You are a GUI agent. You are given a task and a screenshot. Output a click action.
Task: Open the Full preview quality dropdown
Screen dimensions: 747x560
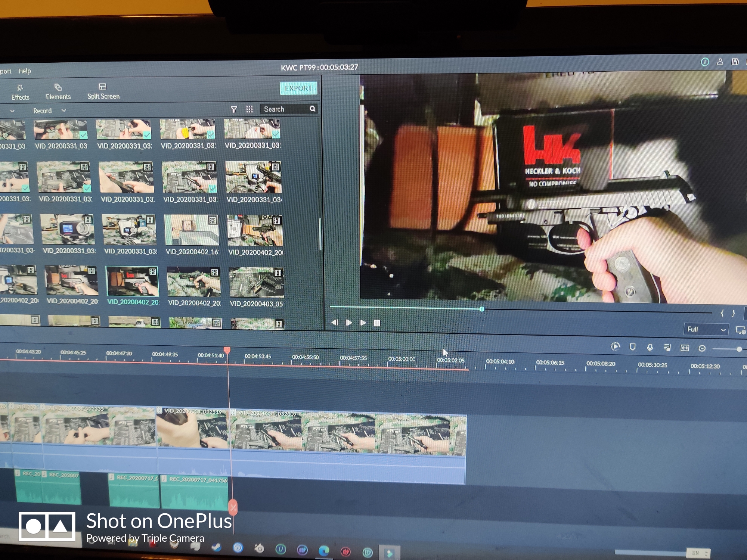706,329
